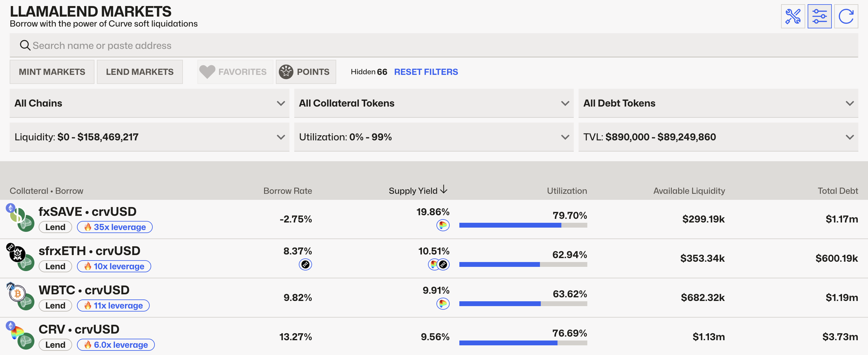Toggle the LEND MARKETS filter

pos(139,72)
